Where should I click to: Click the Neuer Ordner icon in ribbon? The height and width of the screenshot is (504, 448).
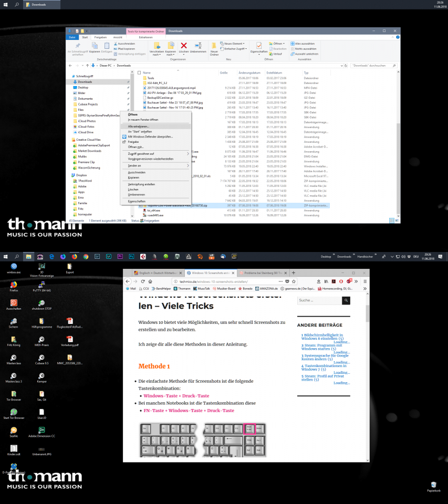(214, 45)
